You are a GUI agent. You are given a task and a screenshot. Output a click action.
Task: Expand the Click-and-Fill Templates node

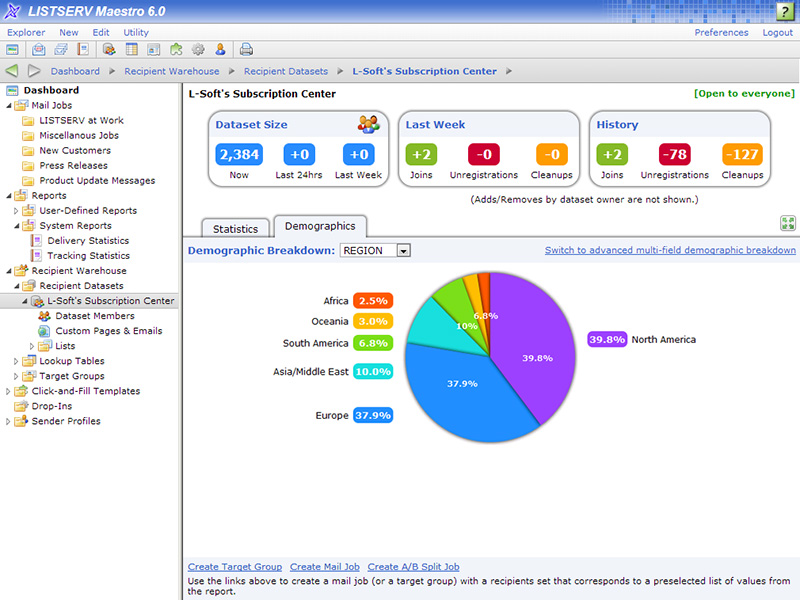point(8,391)
